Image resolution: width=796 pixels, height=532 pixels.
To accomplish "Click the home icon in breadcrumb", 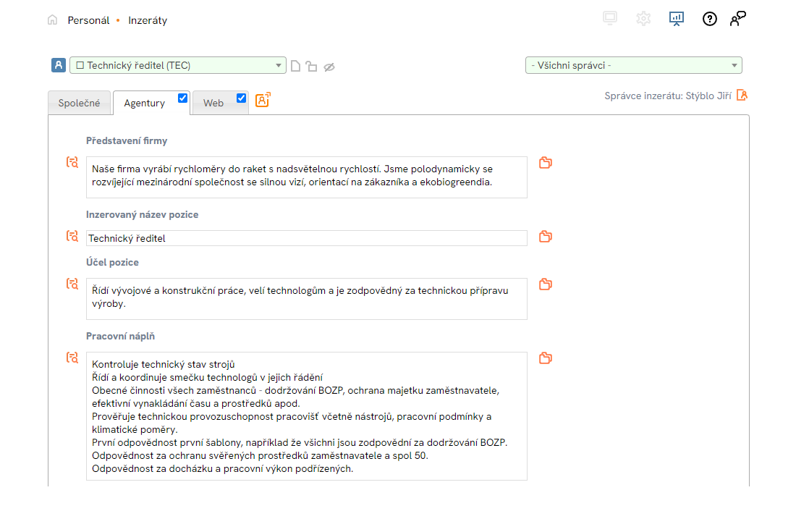I will pos(52,20).
